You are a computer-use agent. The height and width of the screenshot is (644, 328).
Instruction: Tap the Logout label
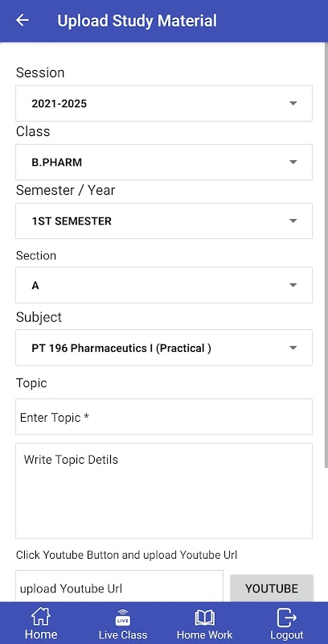[x=286, y=634]
